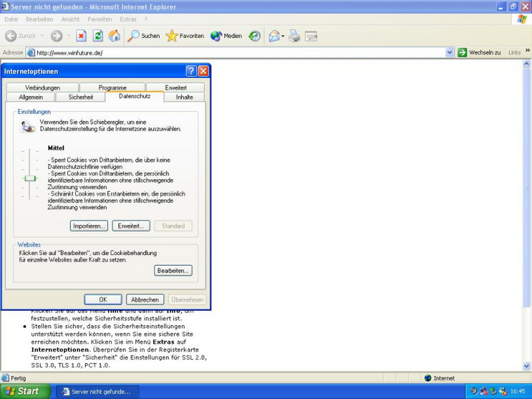532x399 pixels.
Task: Select the Datenschutz tab
Action: point(134,96)
